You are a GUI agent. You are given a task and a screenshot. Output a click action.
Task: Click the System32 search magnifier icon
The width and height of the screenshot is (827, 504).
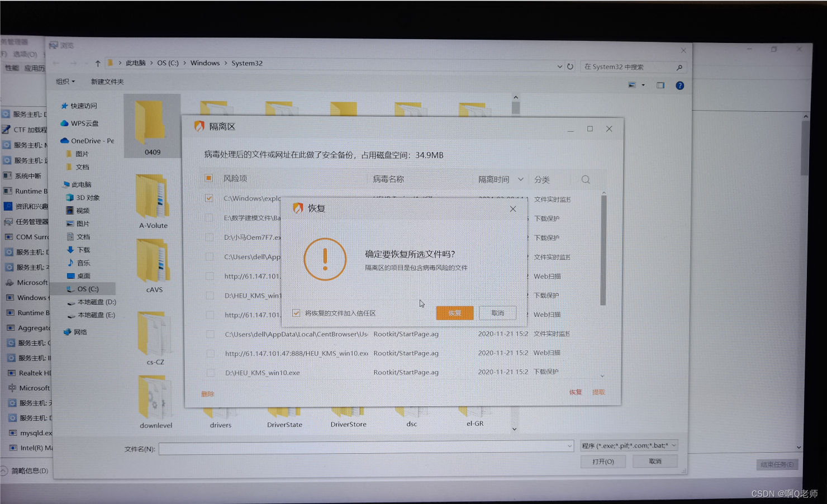coord(679,67)
